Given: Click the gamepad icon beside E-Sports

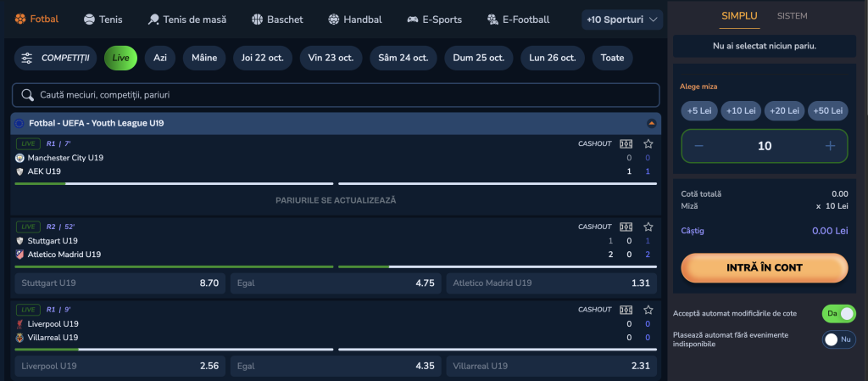Looking at the screenshot, I should pyautogui.click(x=413, y=20).
